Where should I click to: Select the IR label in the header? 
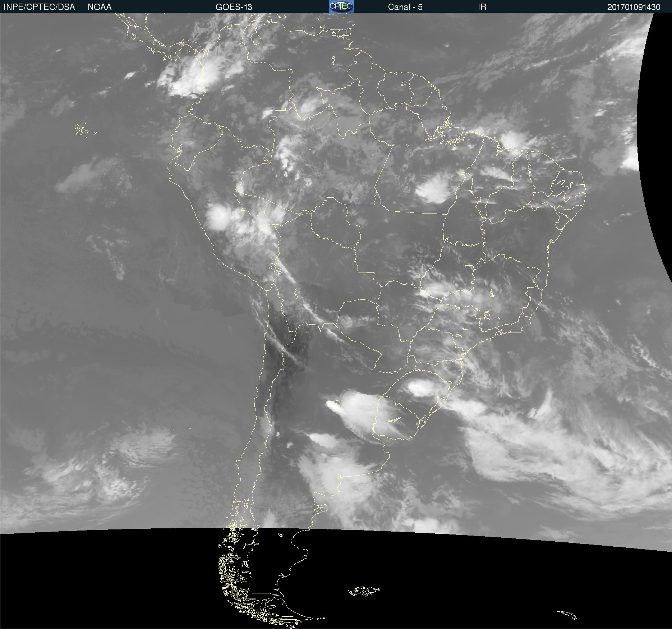click(482, 7)
